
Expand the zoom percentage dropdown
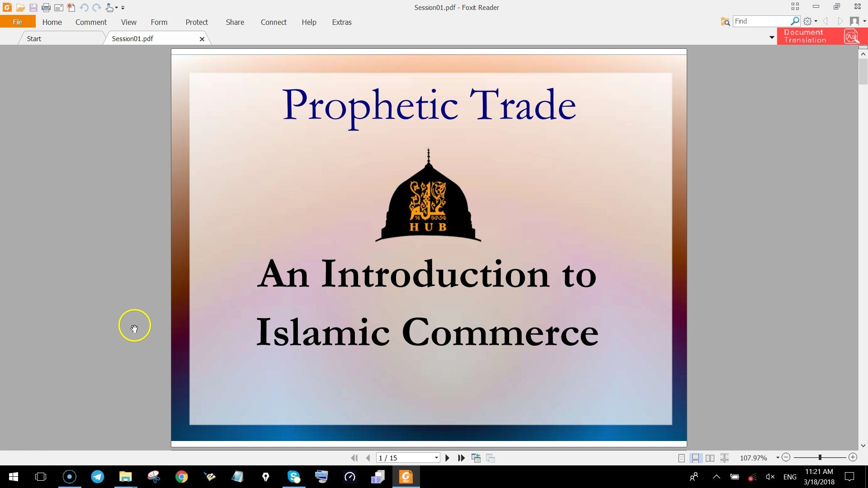(778, 458)
